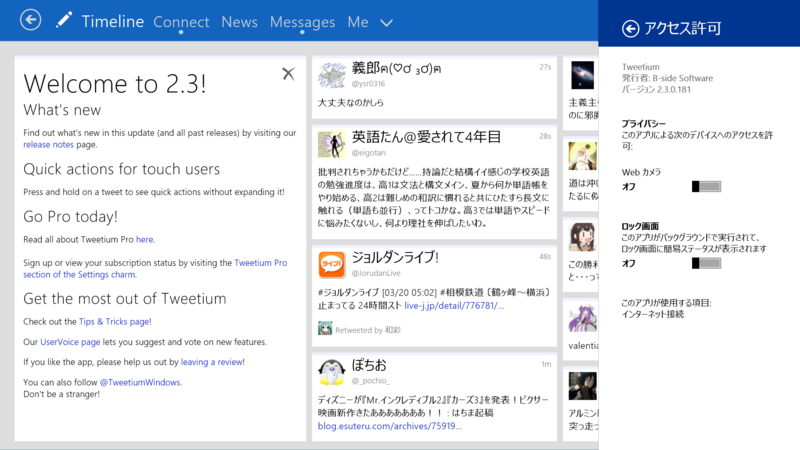Toggle the ロック画面 permission switch
Viewport: 800px width, 450px height.
(x=706, y=263)
